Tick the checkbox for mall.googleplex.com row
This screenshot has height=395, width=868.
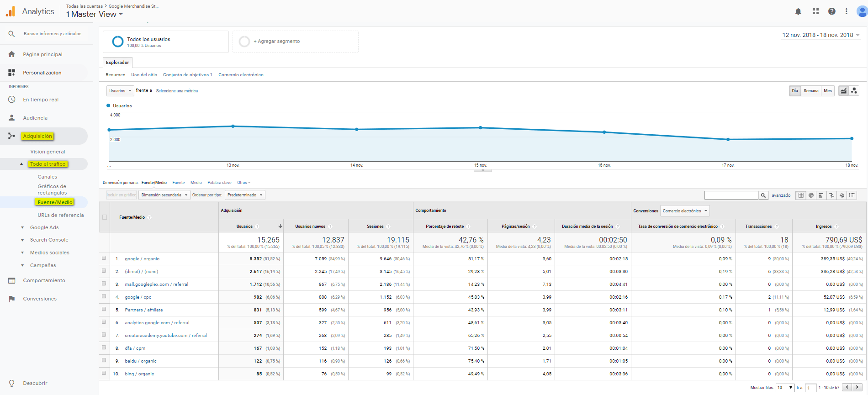(x=104, y=284)
